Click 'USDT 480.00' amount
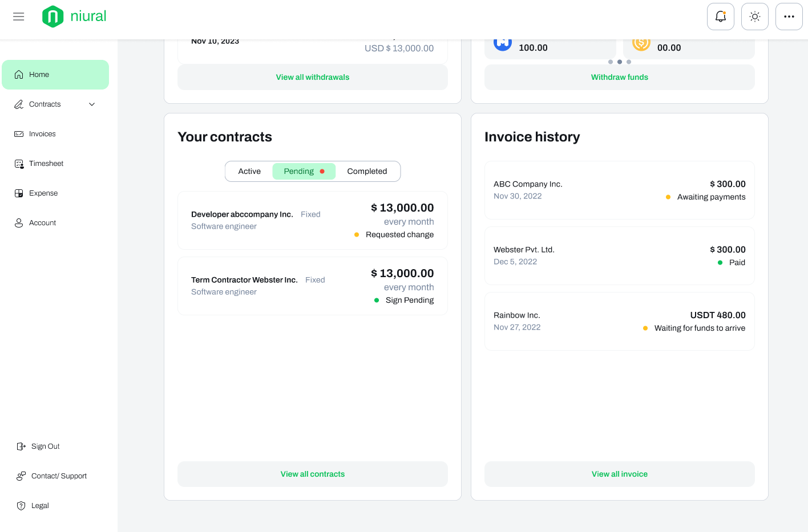The width and height of the screenshot is (808, 532). click(718, 315)
